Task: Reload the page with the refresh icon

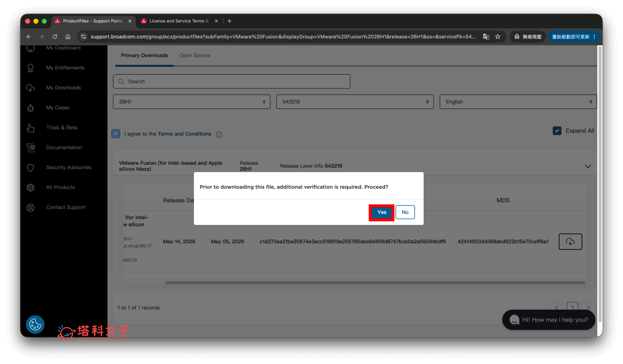Action: click(55, 37)
